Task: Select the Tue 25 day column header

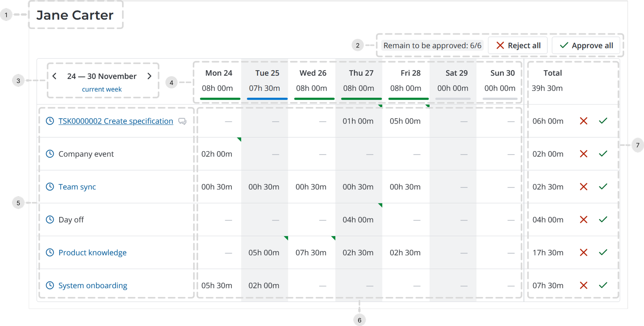Action: [267, 73]
